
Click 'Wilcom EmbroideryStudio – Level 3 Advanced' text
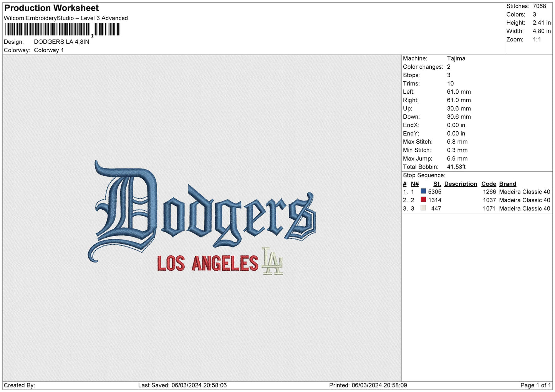coord(66,18)
